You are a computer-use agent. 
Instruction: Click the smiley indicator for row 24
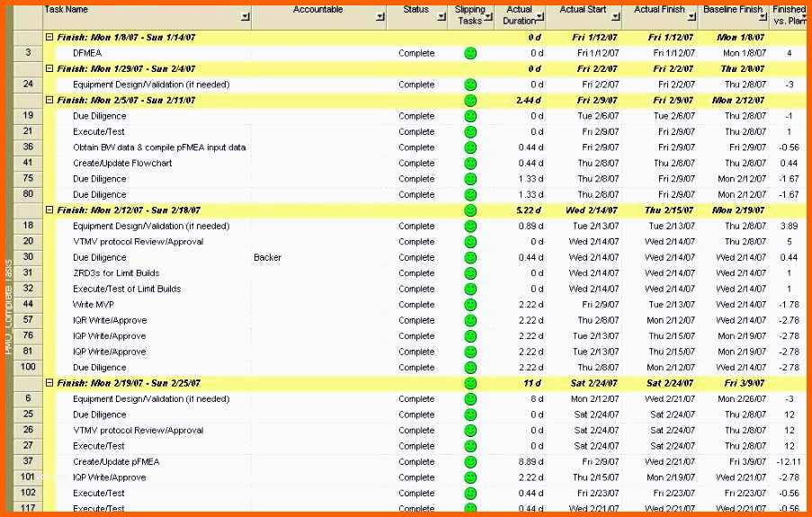point(470,85)
